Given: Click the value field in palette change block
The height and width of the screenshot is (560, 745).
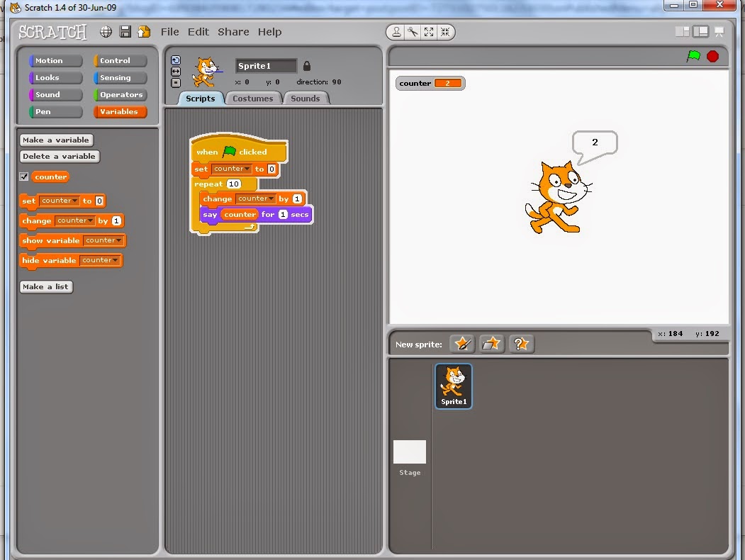Looking at the screenshot, I should pos(116,221).
